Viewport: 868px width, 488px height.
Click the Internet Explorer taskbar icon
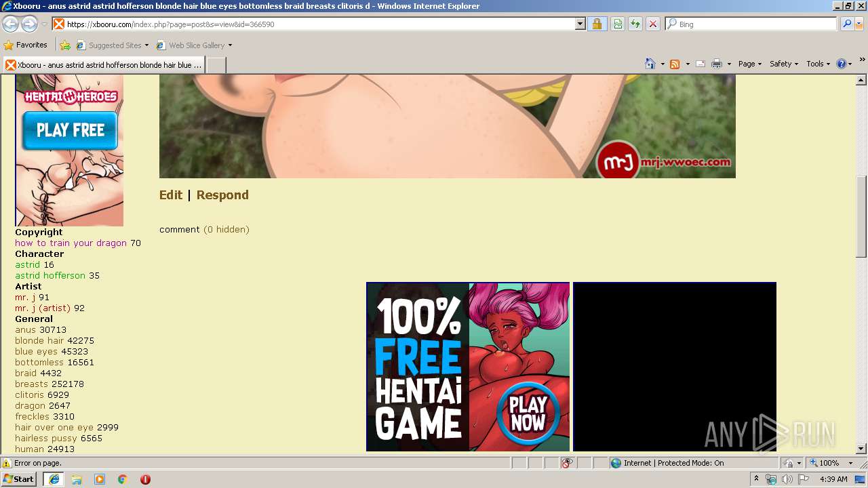[x=54, y=479]
